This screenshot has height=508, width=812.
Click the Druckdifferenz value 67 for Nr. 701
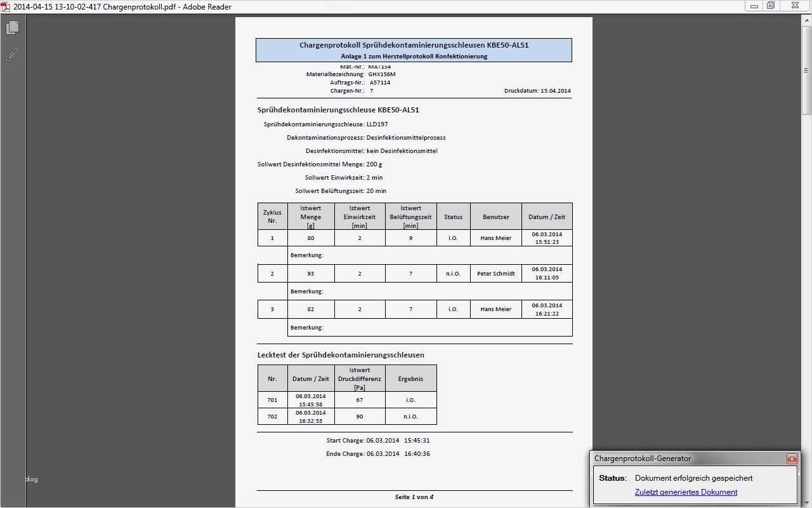(360, 400)
